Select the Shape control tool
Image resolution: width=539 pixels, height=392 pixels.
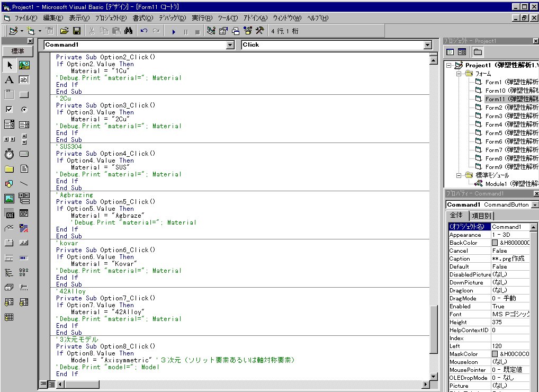[10, 184]
